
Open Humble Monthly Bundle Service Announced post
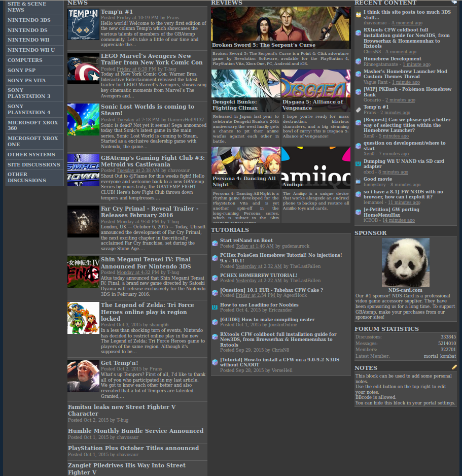(135, 431)
